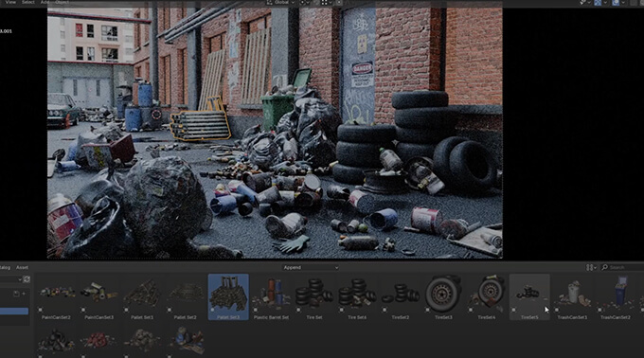Open the Asset menu in asset browser
Viewport: 644px width, 358px height.
pos(22,268)
